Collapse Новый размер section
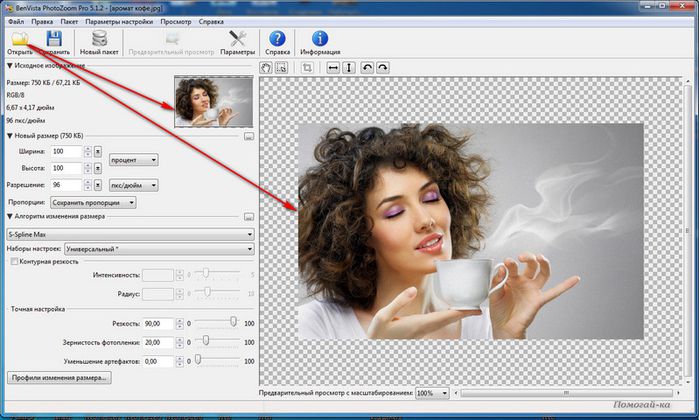The width and height of the screenshot is (699, 420). (x=9, y=136)
